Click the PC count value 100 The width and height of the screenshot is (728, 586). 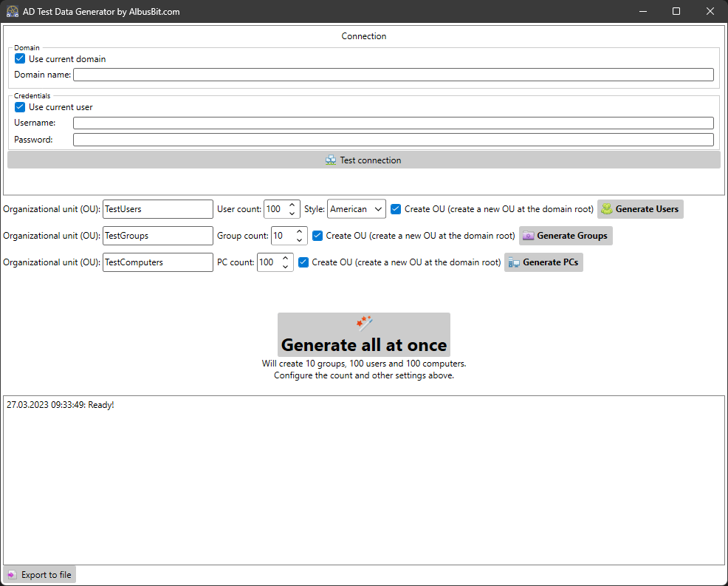(x=267, y=262)
